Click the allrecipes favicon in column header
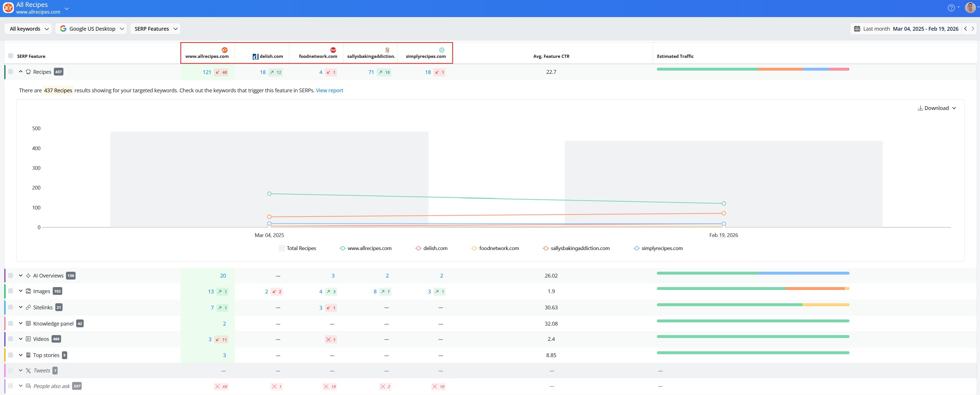The image size is (980, 395). pyautogui.click(x=224, y=50)
